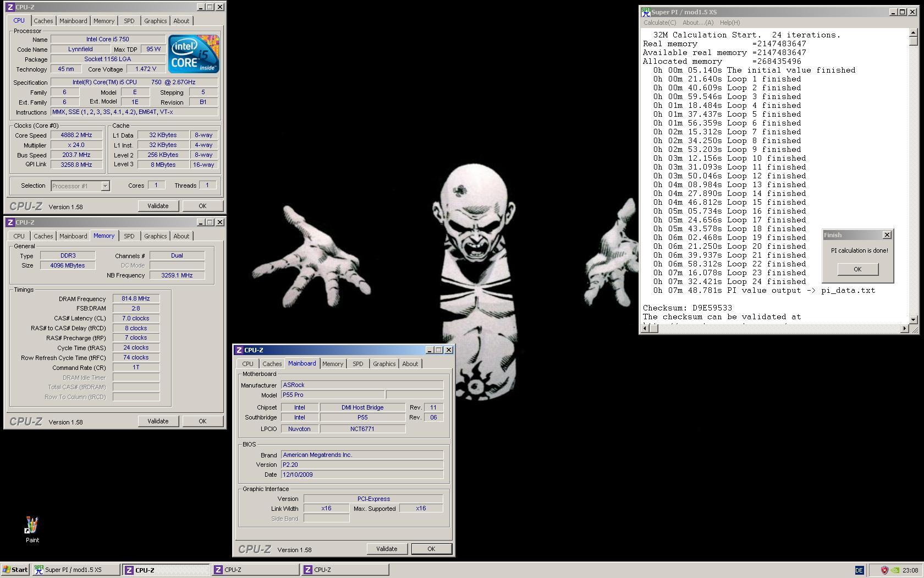Click Validate in Mainboard window

click(387, 549)
